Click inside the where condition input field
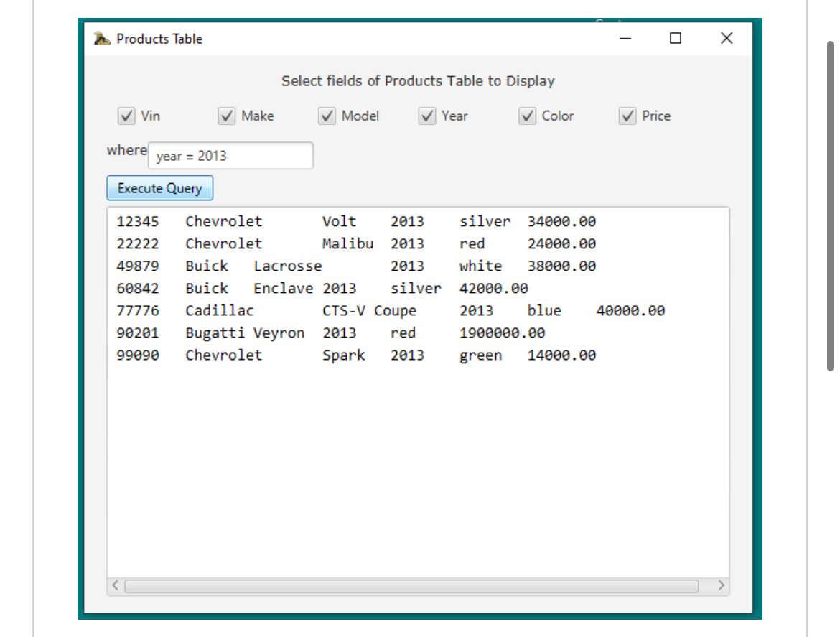The height and width of the screenshot is (637, 840). (230, 156)
